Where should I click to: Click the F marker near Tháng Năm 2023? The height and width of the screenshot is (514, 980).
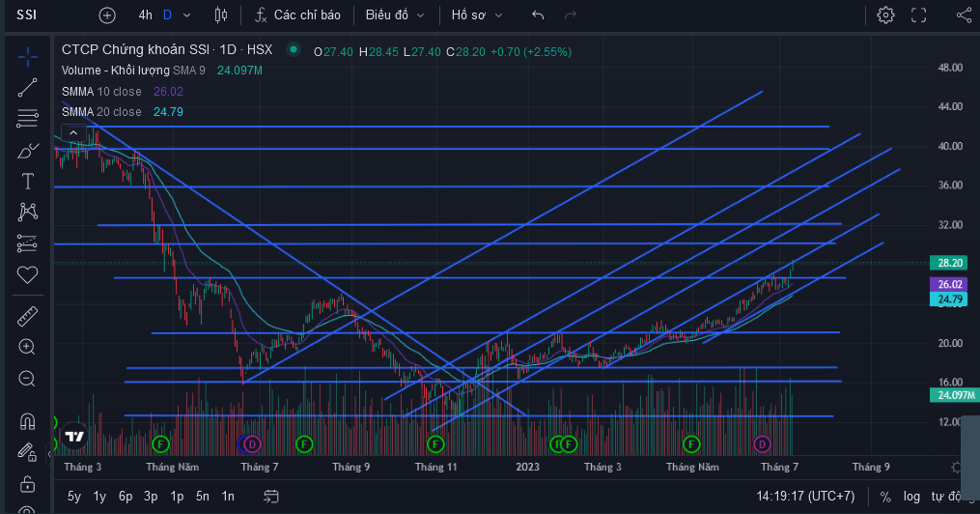(691, 444)
